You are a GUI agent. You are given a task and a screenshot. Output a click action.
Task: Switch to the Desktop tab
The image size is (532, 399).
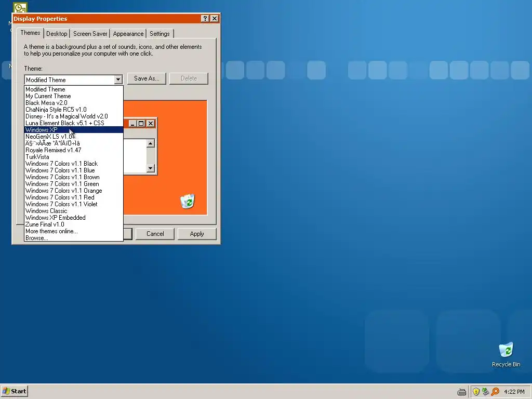[x=57, y=34]
